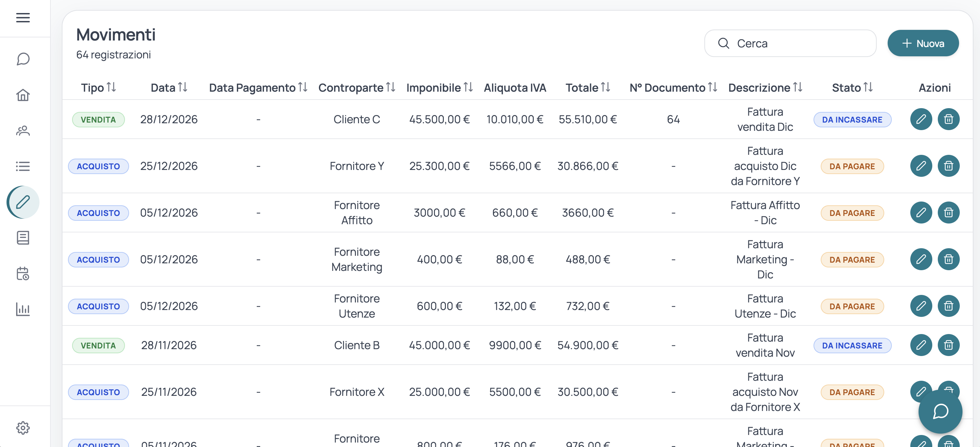Open the settings gear icon

pyautogui.click(x=23, y=428)
